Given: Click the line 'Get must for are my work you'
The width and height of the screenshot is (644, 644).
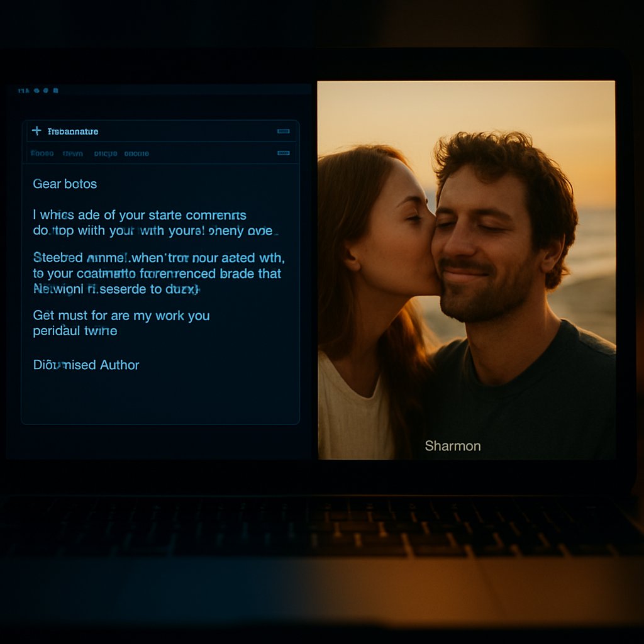Looking at the screenshot, I should (121, 316).
